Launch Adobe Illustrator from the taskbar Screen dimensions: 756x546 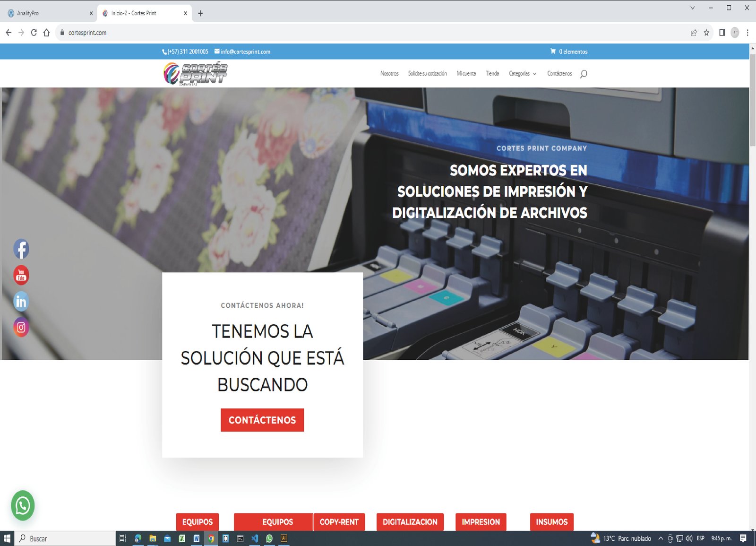click(284, 538)
